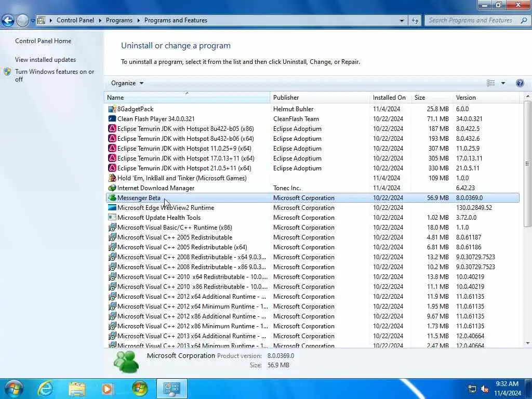Open the recent pages dropdown arrow
The height and width of the screenshot is (399, 532).
[33, 20]
